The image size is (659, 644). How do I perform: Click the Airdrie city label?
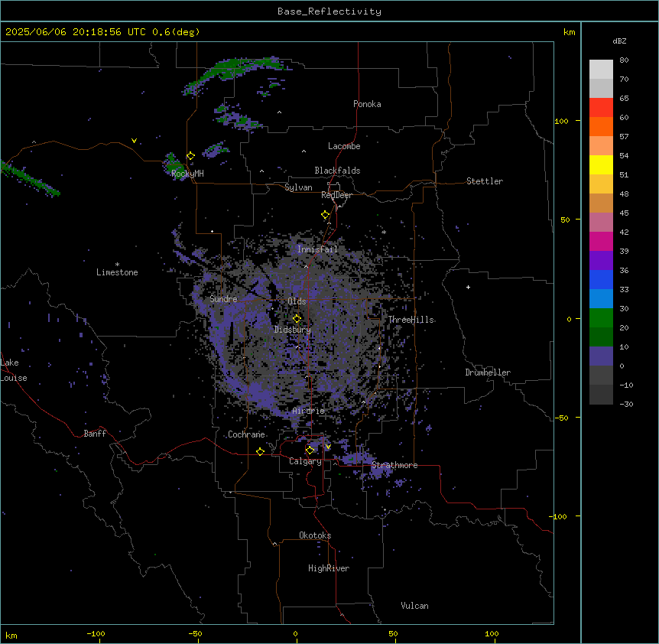click(x=309, y=411)
